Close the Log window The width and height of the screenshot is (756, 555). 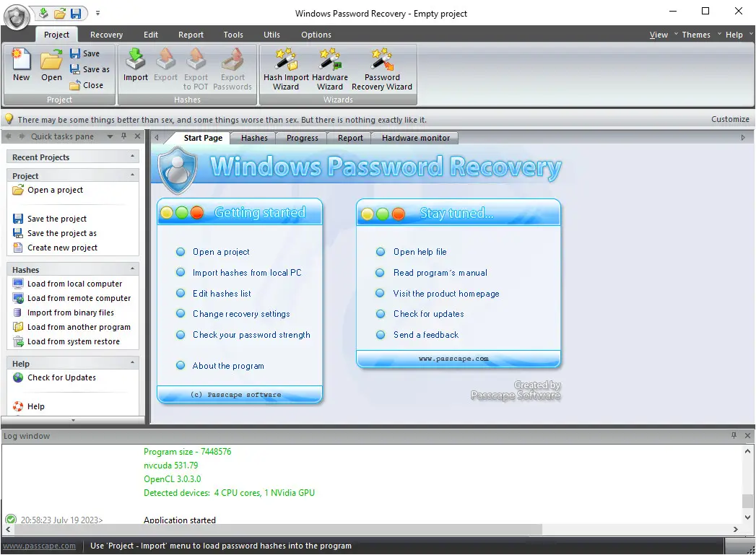tap(747, 435)
